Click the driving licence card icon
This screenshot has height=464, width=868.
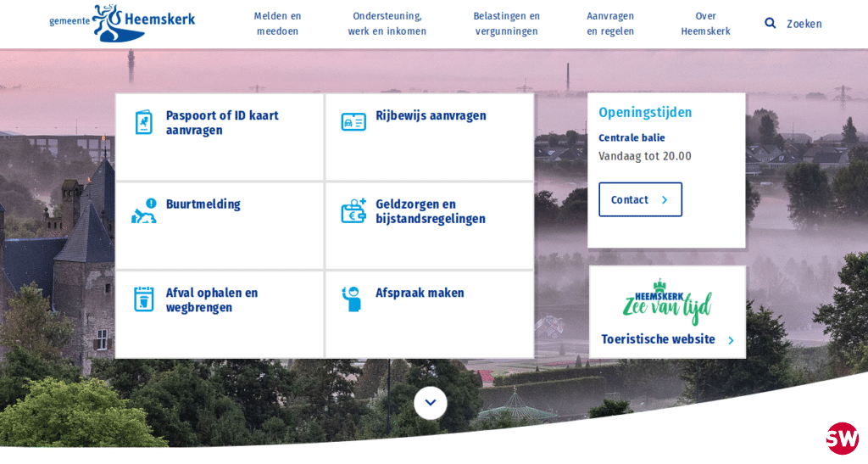pyautogui.click(x=353, y=122)
